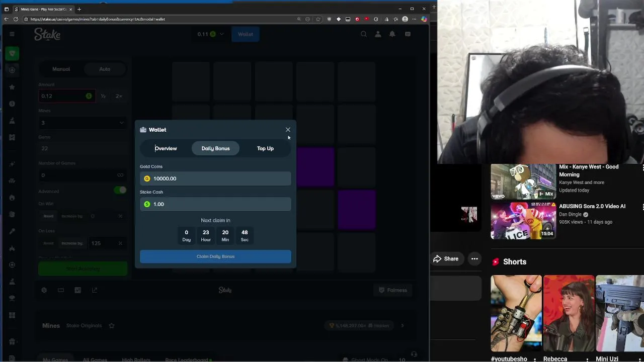Open the chat icon in Stake header
This screenshot has width=644, height=362.
tap(408, 34)
